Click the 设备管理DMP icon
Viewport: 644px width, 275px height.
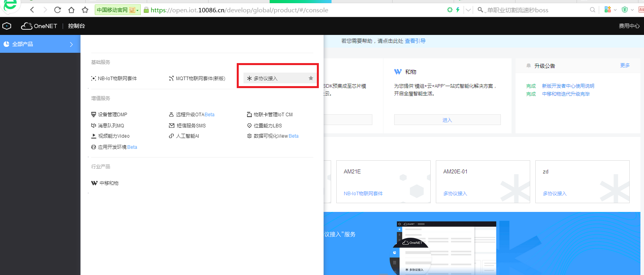pyautogui.click(x=94, y=115)
